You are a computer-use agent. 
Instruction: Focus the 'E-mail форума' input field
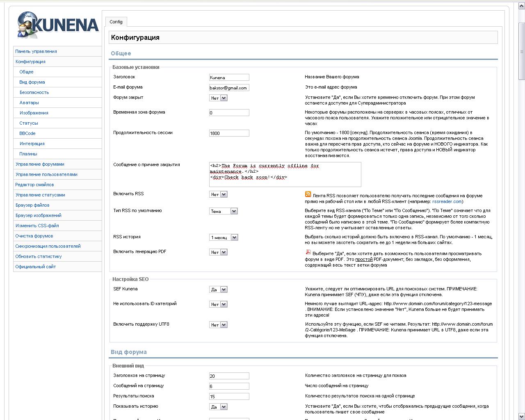coord(229,88)
